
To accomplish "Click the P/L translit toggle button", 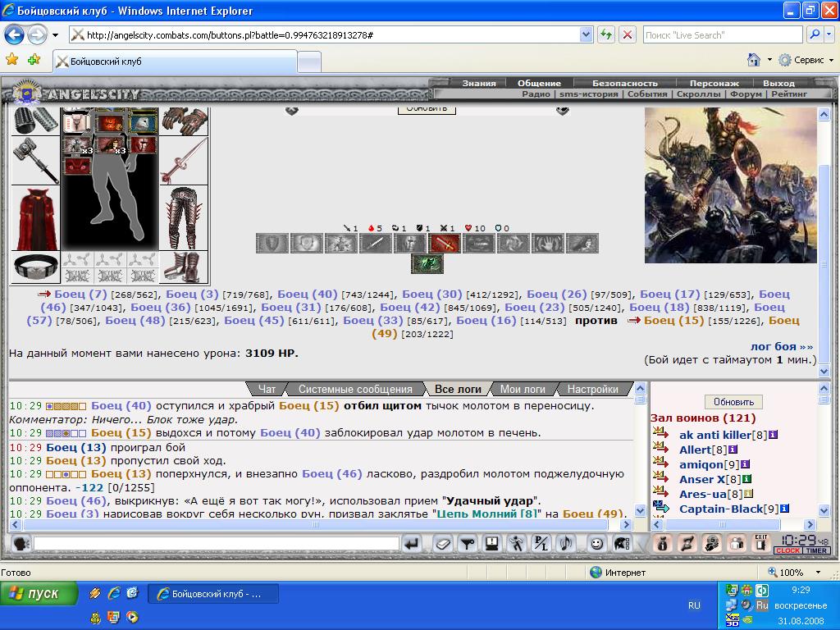I will 541,544.
